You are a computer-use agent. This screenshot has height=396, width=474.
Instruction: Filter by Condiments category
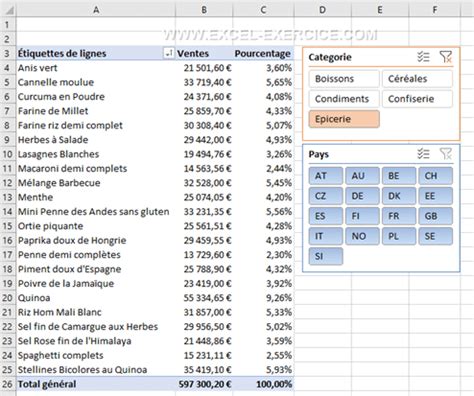pyautogui.click(x=344, y=99)
